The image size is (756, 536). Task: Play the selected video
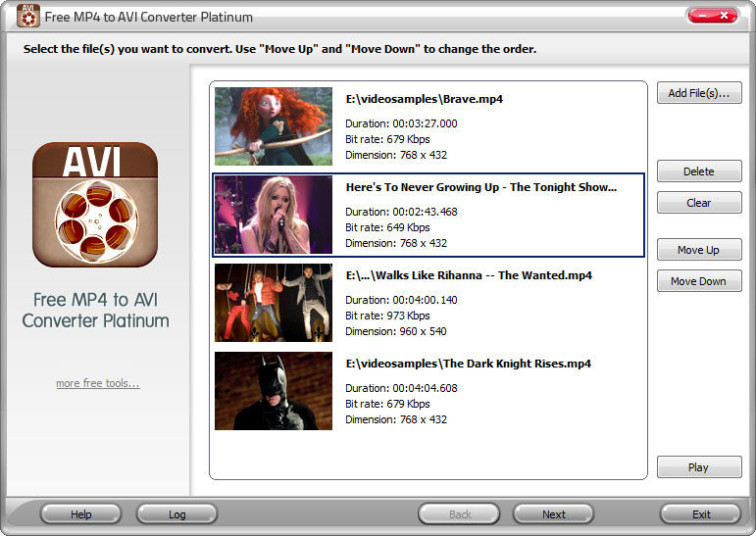[x=699, y=467]
